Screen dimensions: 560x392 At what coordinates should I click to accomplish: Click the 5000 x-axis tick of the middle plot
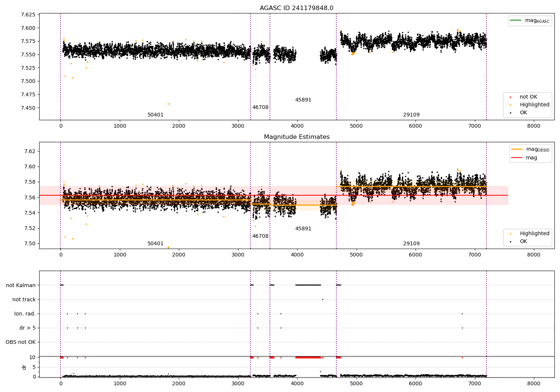(x=356, y=255)
